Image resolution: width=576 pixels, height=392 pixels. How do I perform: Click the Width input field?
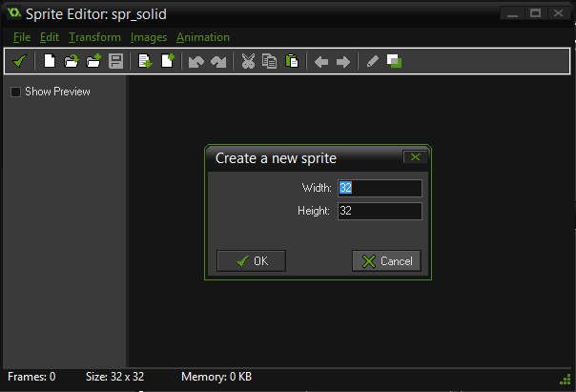[x=380, y=188]
